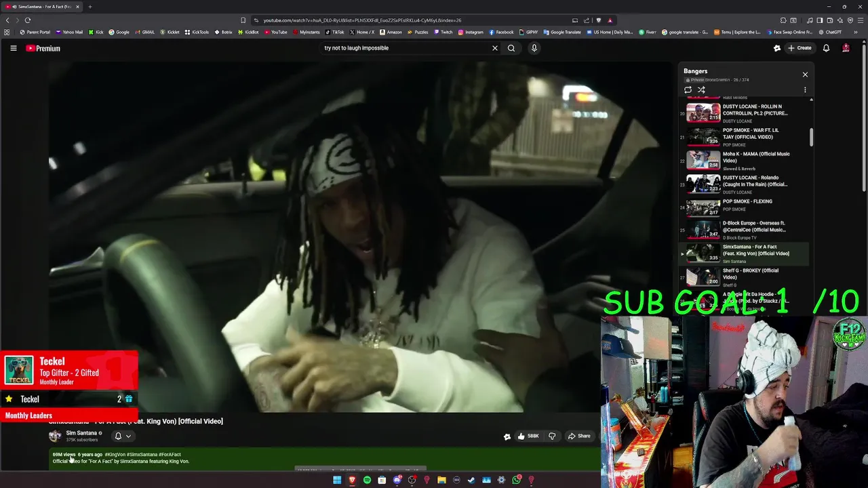This screenshot has height=488, width=868.
Task: Open Twitch bookmark
Action: tap(443, 32)
